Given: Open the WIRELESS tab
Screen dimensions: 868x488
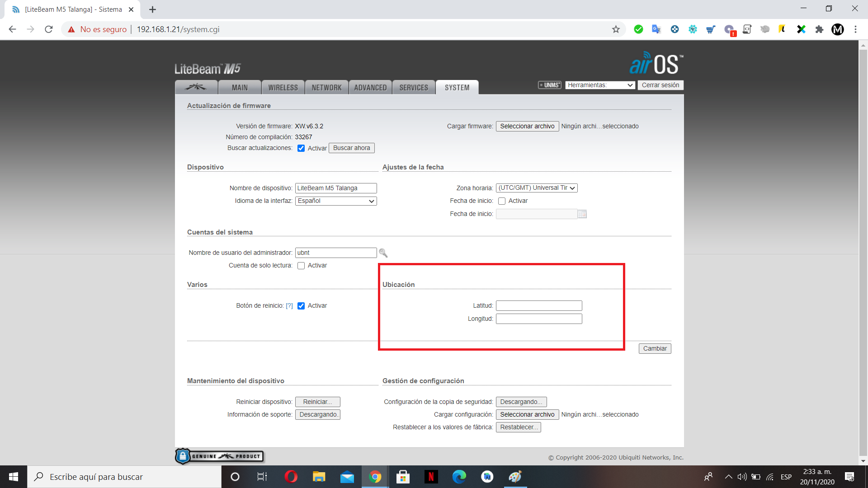Looking at the screenshot, I should pos(283,87).
